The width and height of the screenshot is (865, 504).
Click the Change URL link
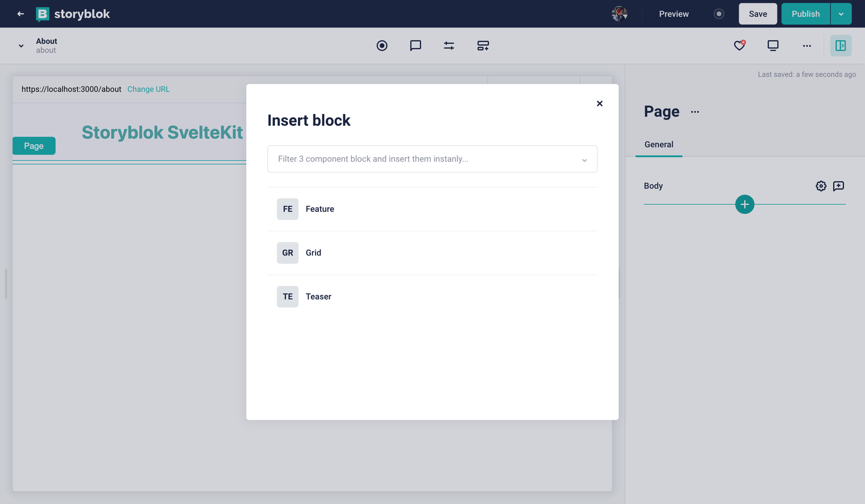pos(149,89)
